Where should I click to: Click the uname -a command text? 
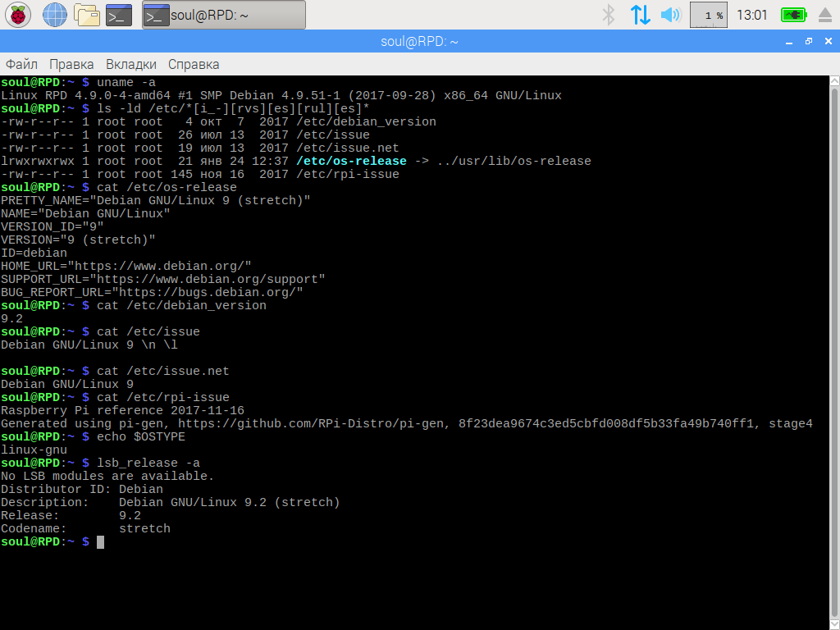point(126,83)
